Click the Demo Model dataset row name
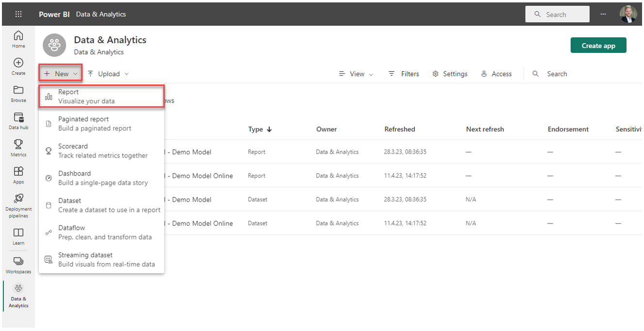The width and height of the screenshot is (644, 331). tap(188, 200)
